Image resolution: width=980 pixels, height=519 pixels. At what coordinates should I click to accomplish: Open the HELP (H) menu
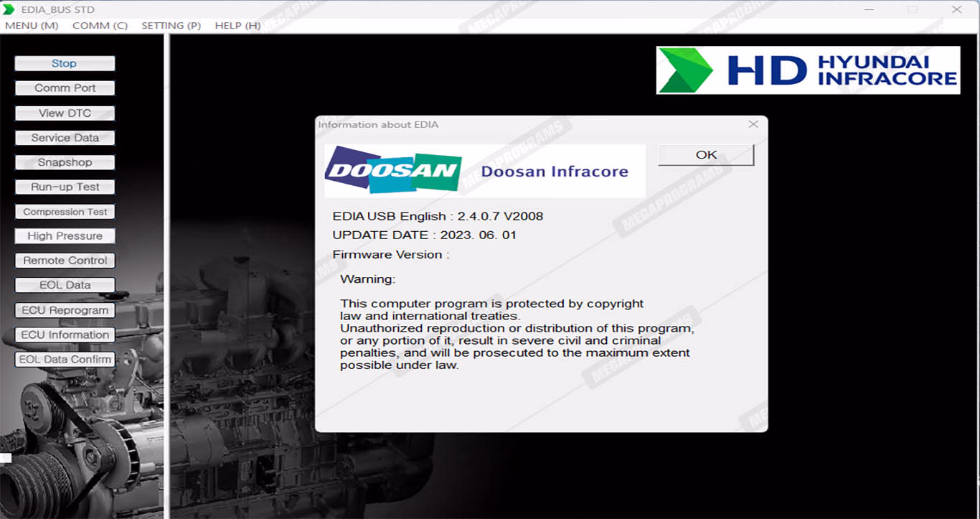[237, 26]
